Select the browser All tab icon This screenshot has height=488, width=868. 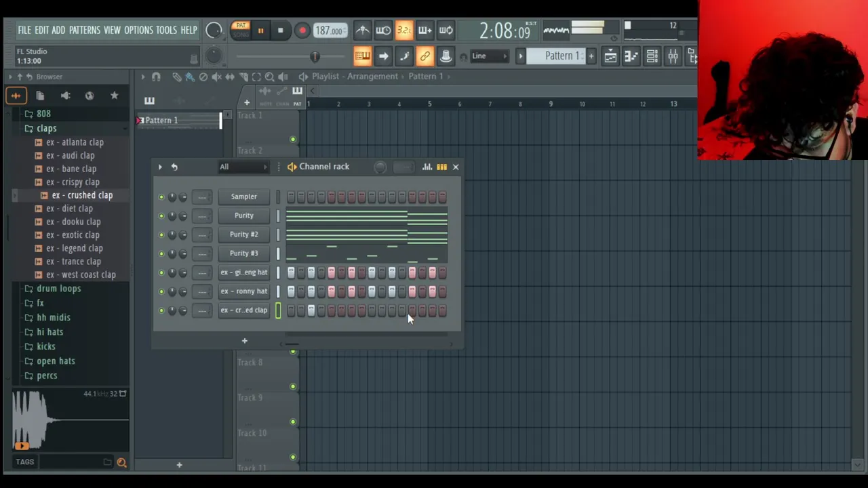tap(16, 96)
